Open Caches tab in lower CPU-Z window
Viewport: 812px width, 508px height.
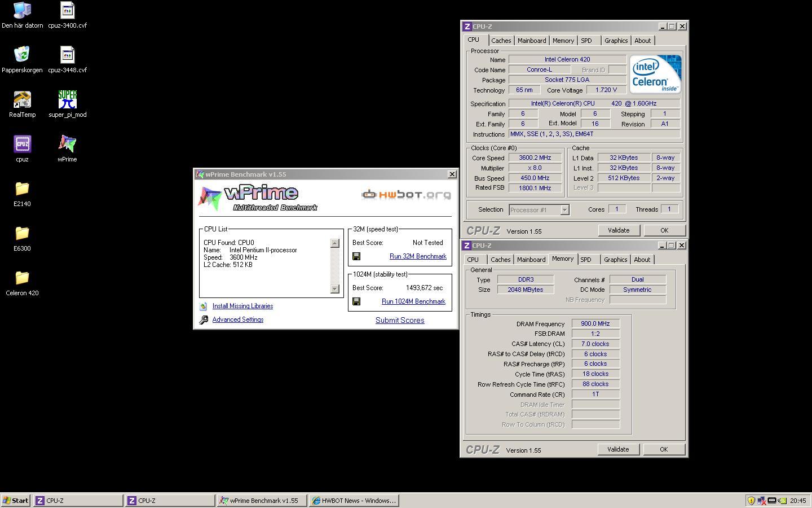pos(500,260)
